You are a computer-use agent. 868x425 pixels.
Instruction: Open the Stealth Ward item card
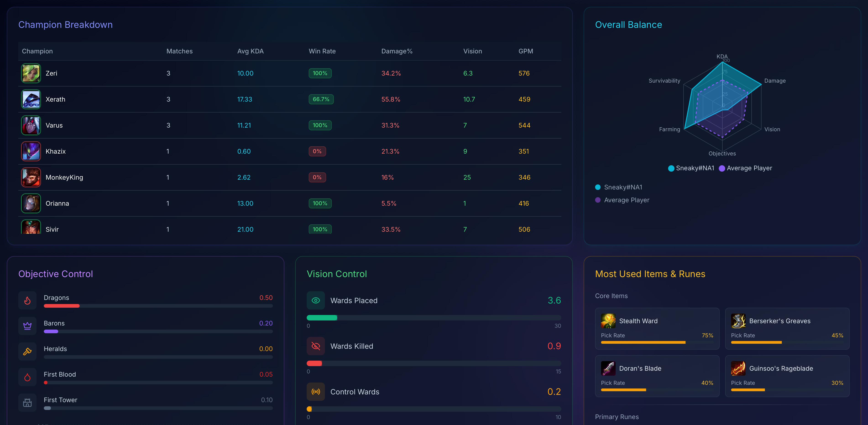(657, 328)
